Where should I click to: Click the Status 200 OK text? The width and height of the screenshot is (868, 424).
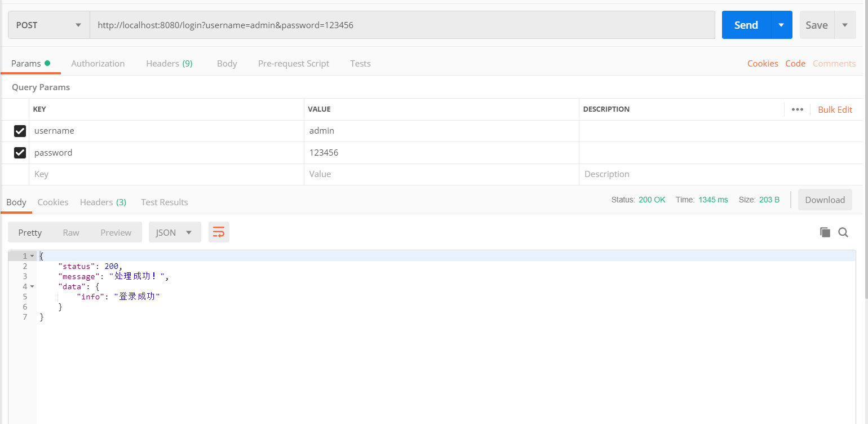tap(639, 200)
